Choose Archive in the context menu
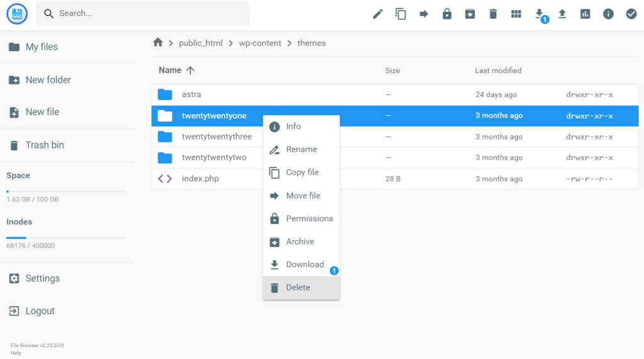The height and width of the screenshot is (359, 644). coord(301,241)
